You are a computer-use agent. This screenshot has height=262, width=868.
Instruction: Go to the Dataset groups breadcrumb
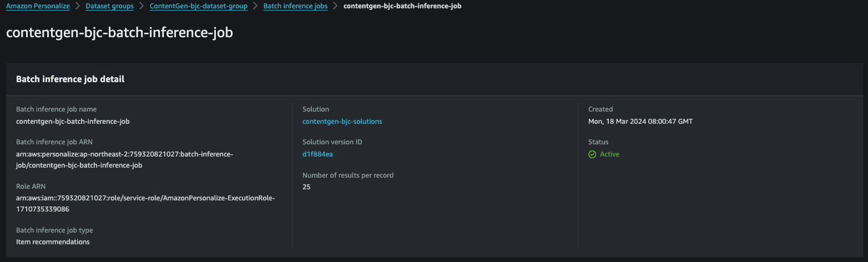tap(110, 6)
